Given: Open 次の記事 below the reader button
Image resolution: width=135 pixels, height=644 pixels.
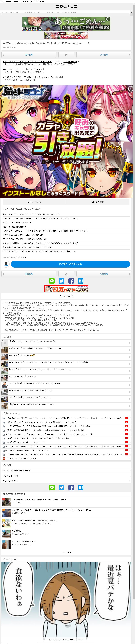Looking at the screenshot, I should [x=104, y=274].
